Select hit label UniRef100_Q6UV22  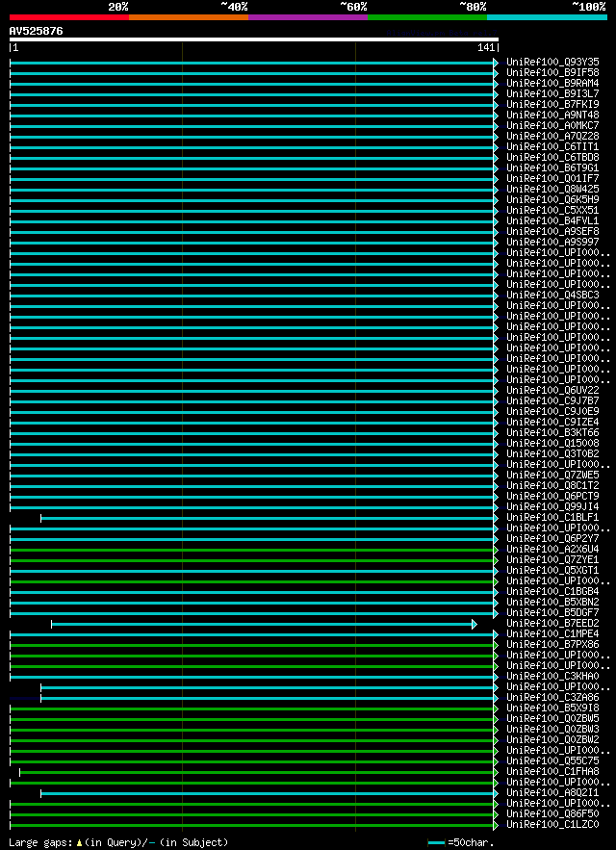(552, 390)
